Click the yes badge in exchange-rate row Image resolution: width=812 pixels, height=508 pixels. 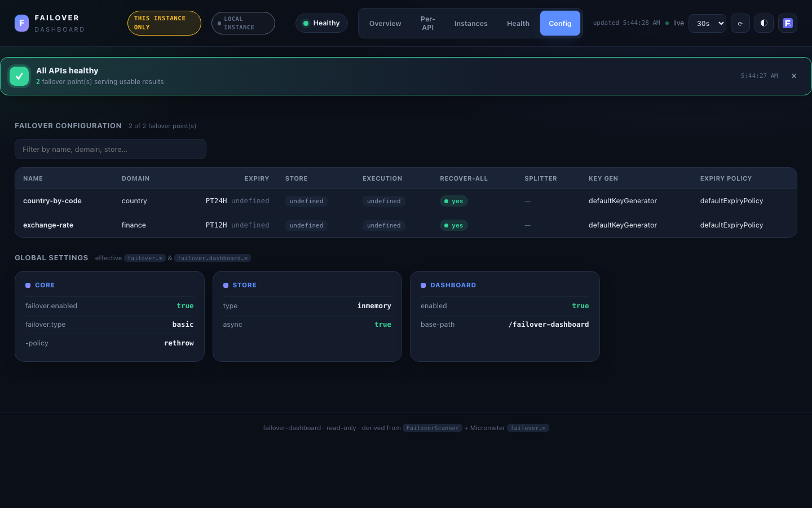point(454,225)
